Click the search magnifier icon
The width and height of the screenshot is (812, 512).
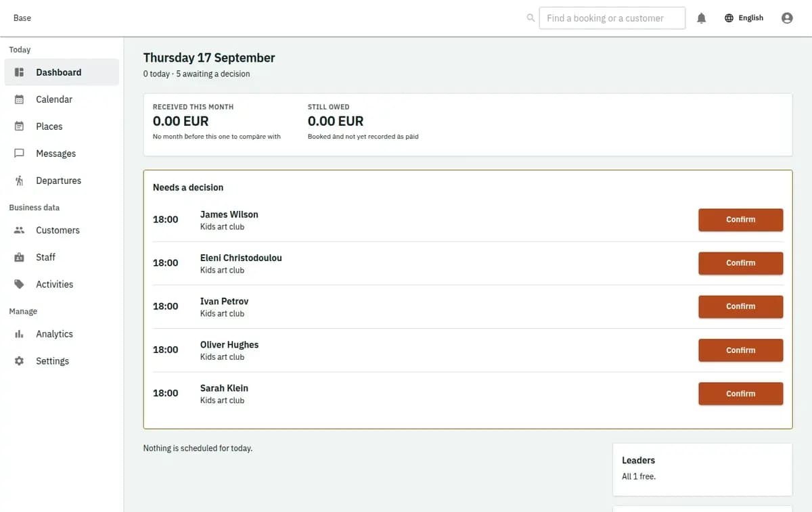(531, 18)
